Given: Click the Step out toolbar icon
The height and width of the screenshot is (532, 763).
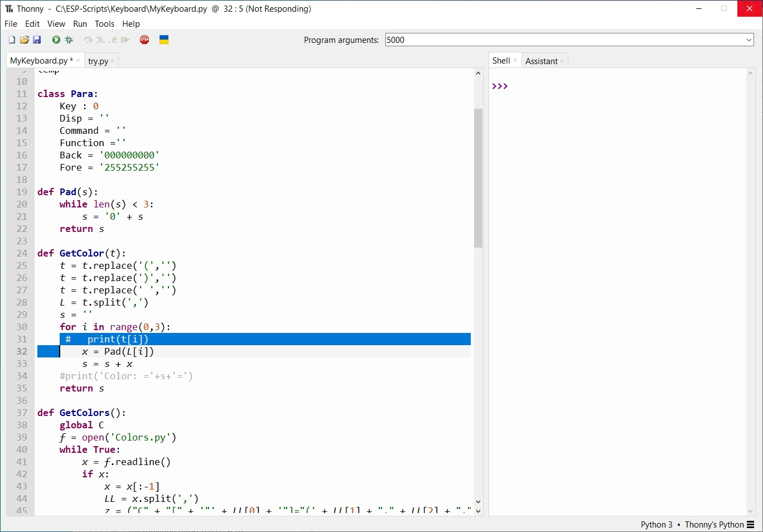Looking at the screenshot, I should point(113,40).
